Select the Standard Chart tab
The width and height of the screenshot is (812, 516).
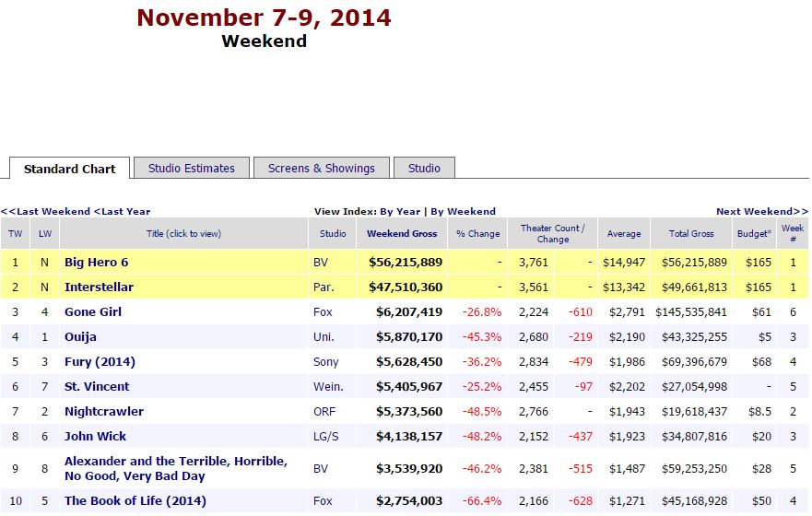70,169
